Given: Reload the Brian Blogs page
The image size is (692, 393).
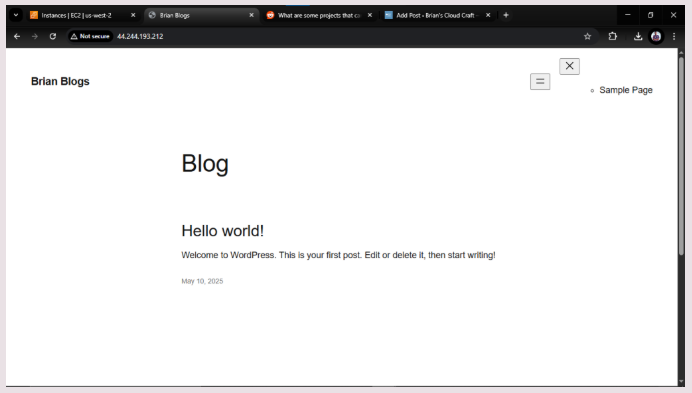Looking at the screenshot, I should pos(53,36).
